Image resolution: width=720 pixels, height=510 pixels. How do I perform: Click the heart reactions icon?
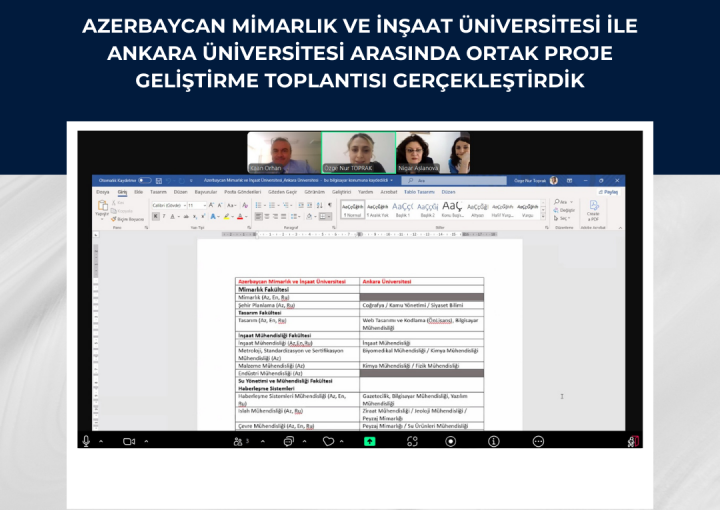(x=328, y=442)
